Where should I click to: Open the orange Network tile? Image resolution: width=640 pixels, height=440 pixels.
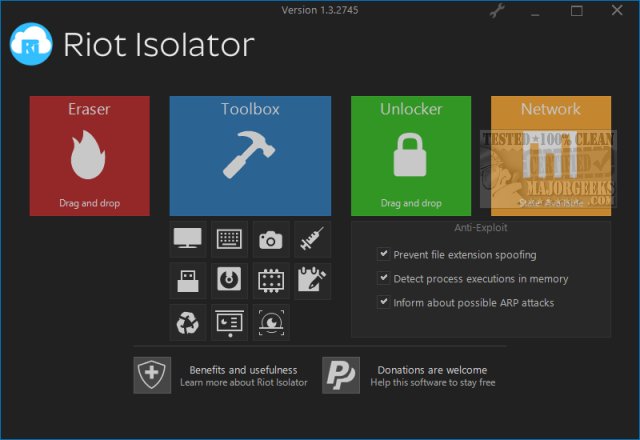551,156
